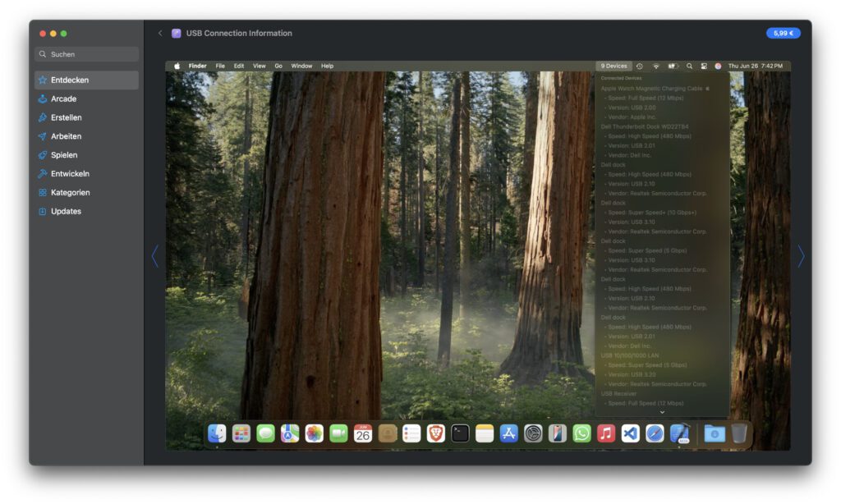Click the Erstellen icon in sidebar

coord(43,118)
